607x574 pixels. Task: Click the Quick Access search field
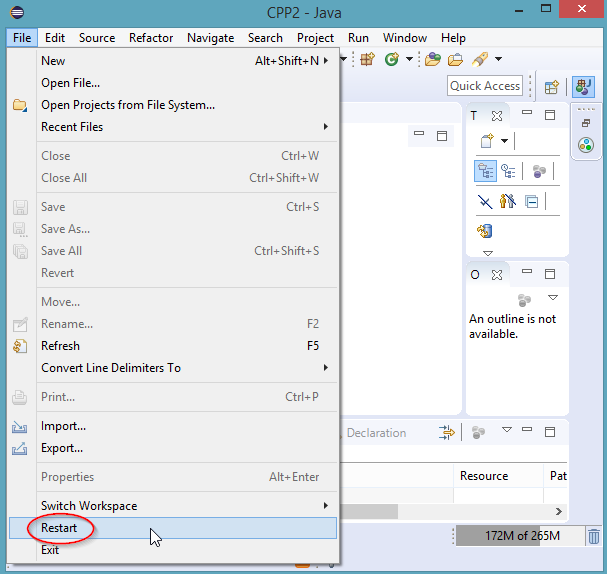coord(485,86)
